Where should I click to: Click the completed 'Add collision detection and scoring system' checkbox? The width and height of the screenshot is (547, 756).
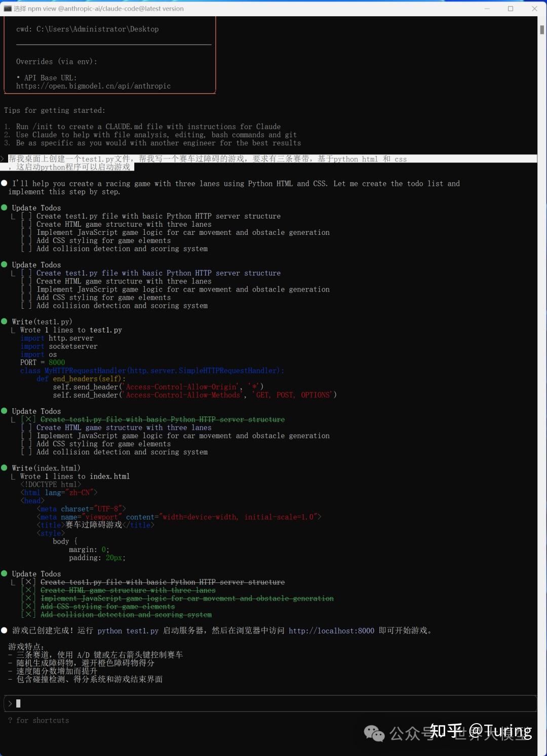click(28, 614)
